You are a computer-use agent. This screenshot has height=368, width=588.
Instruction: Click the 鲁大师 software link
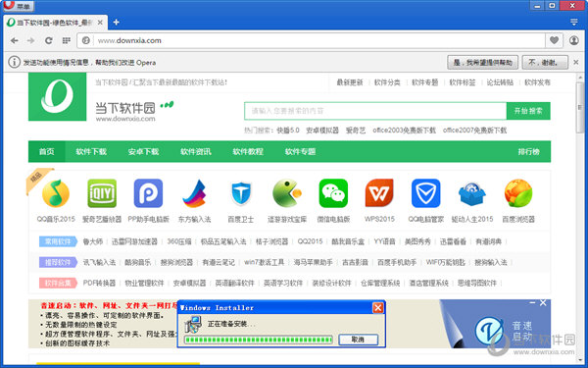93,241
